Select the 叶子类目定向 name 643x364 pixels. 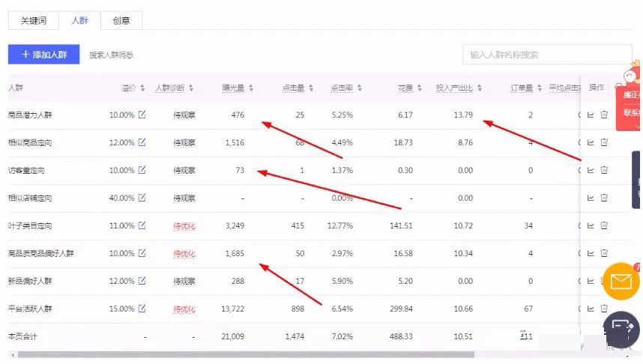30,226
